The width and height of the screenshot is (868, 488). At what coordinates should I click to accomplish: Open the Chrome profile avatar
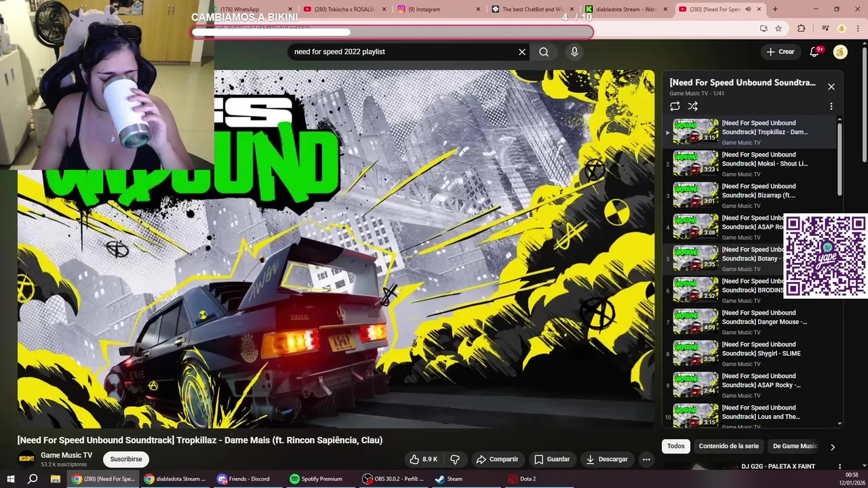[842, 28]
